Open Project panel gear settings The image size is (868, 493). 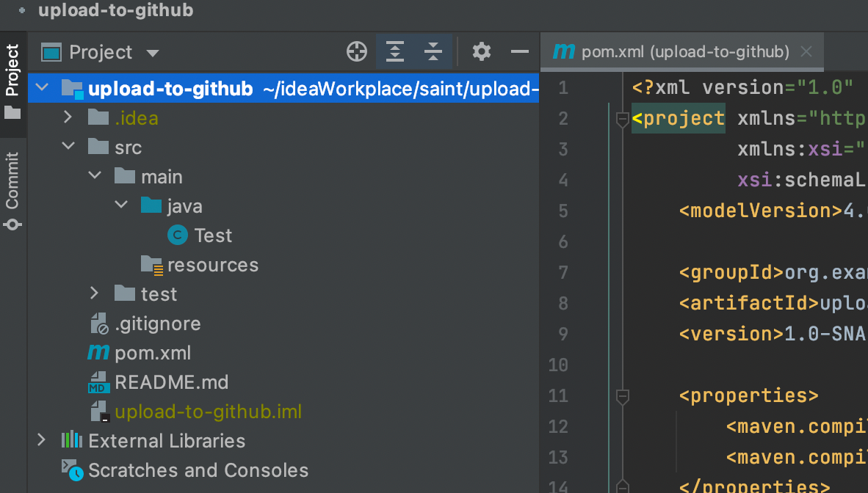(x=481, y=51)
